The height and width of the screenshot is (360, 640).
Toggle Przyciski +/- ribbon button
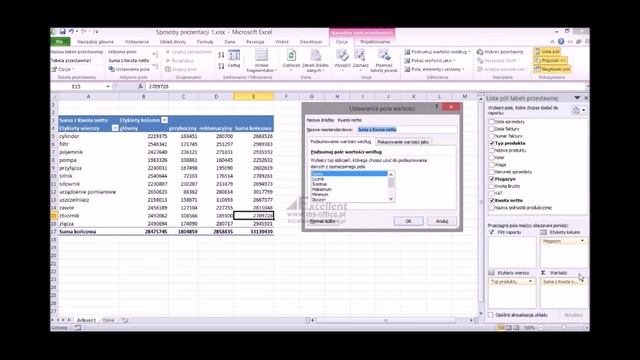coord(550,60)
